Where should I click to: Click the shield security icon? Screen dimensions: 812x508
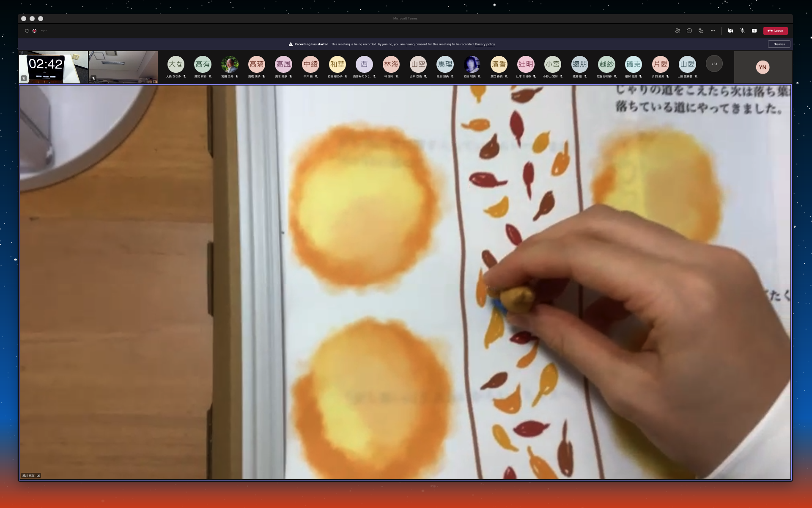27,31
